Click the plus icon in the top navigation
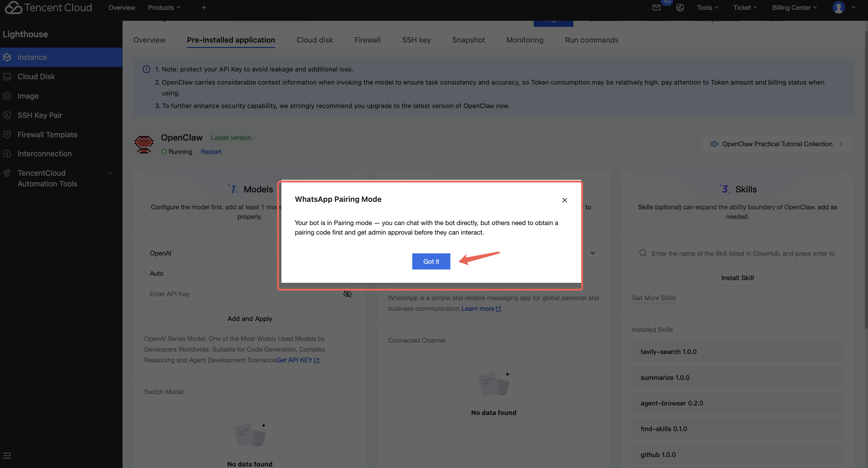The image size is (868, 468). point(203,8)
